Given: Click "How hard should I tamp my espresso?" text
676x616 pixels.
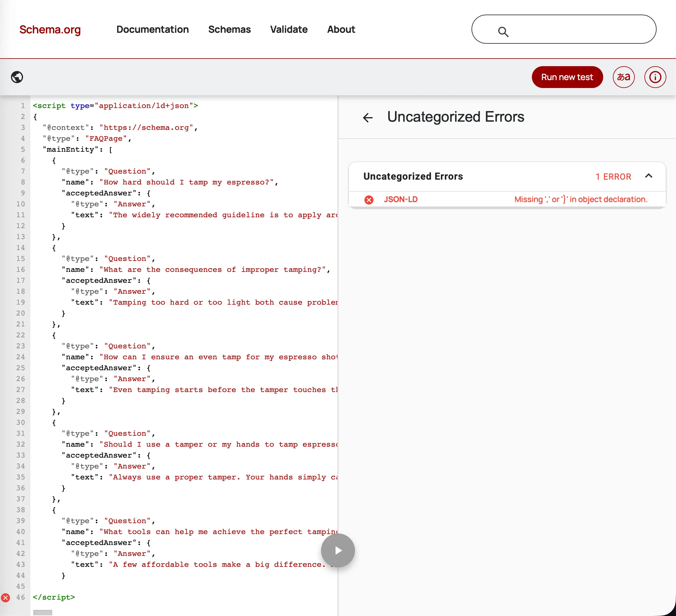Looking at the screenshot, I should point(186,182).
